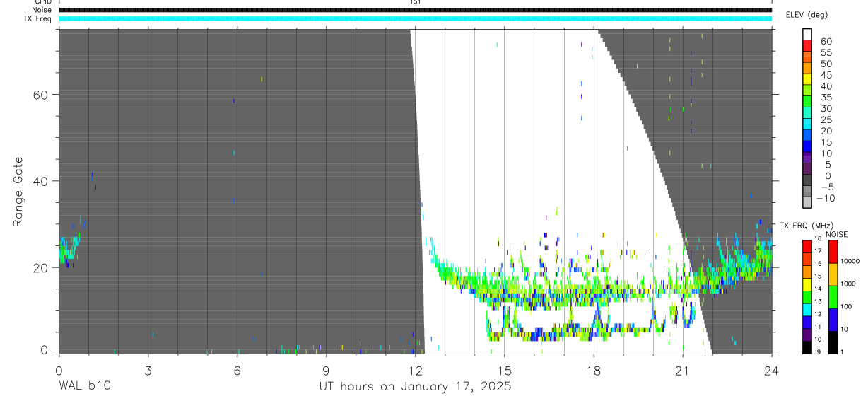The height and width of the screenshot is (401, 868).
Task: Click the green swatch in the NOISE color bar
Action: [833, 297]
